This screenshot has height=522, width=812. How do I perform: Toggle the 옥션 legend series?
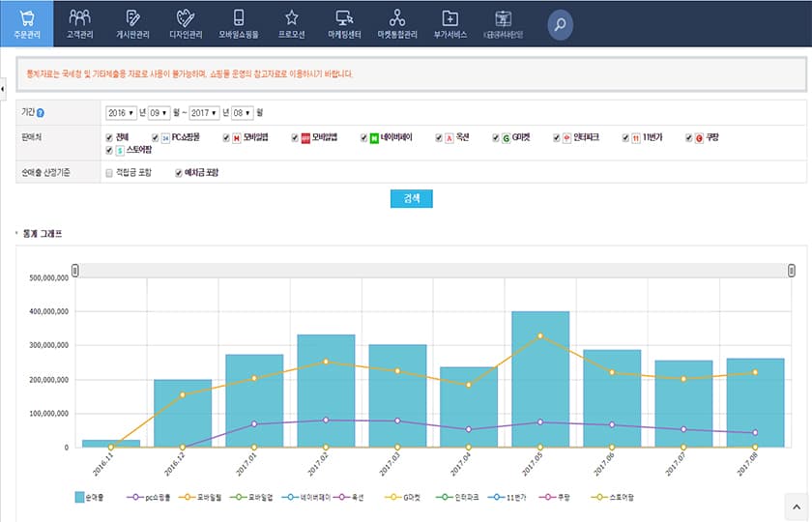tap(349, 497)
